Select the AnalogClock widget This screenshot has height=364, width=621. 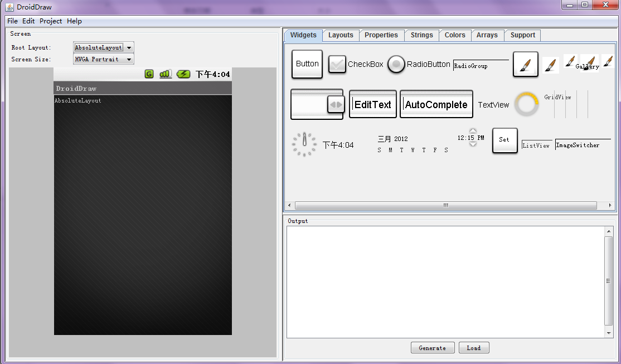point(304,144)
